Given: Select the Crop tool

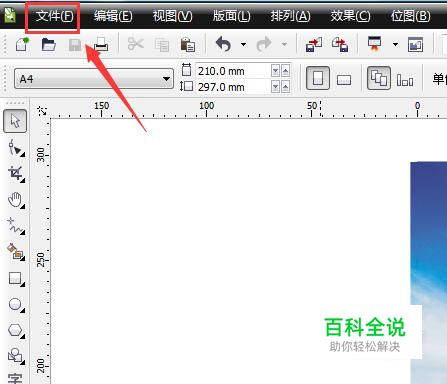Looking at the screenshot, I should 16,174.
